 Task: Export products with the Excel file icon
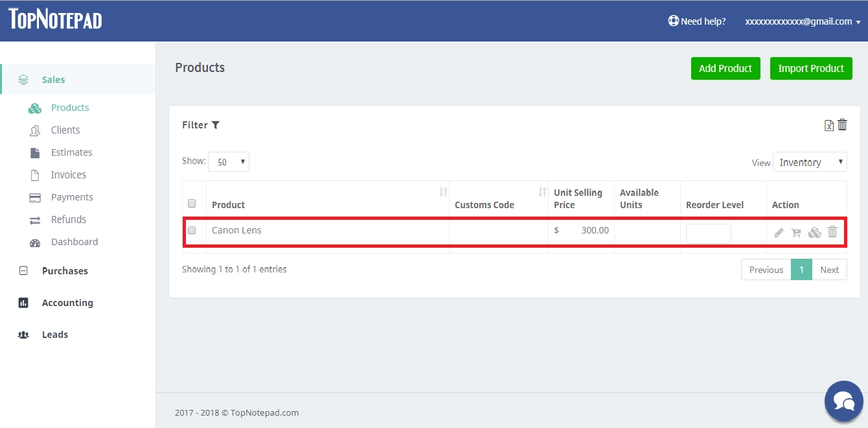(x=828, y=126)
